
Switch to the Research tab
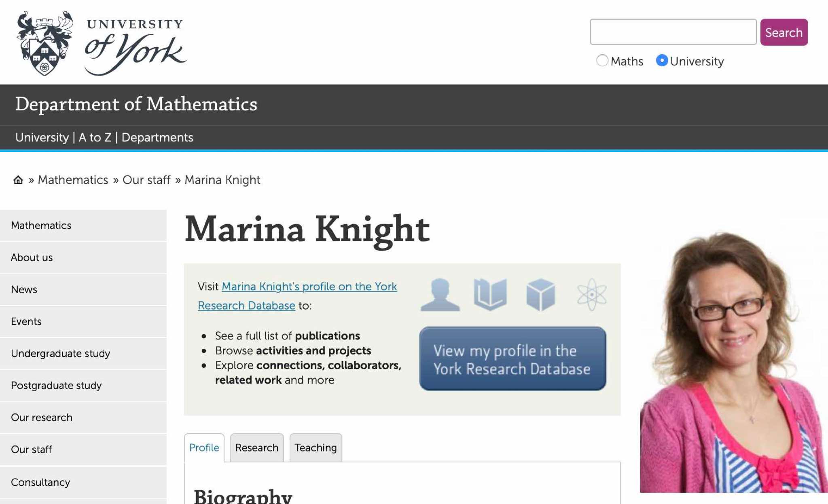pyautogui.click(x=256, y=447)
